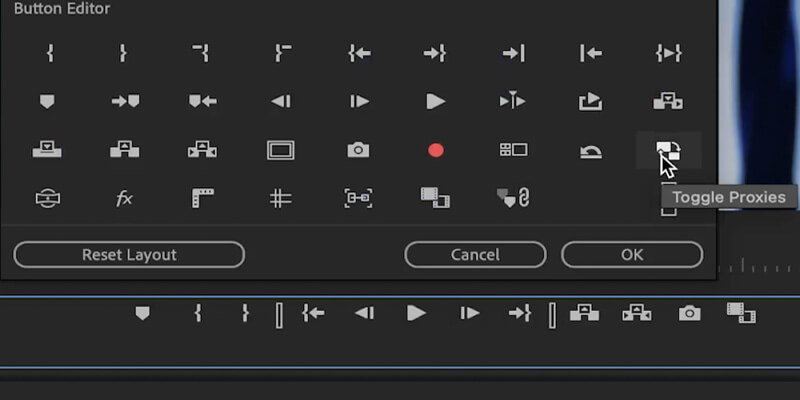Viewport: 800px width, 400px height.
Task: Select Mark Out icon in Button Editor grid
Action: click(x=122, y=53)
